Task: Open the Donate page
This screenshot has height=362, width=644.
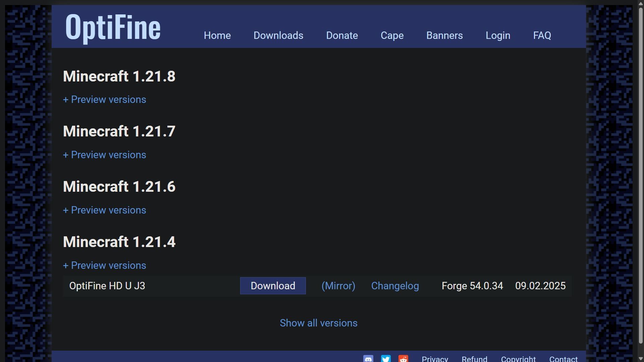Action: (x=342, y=36)
